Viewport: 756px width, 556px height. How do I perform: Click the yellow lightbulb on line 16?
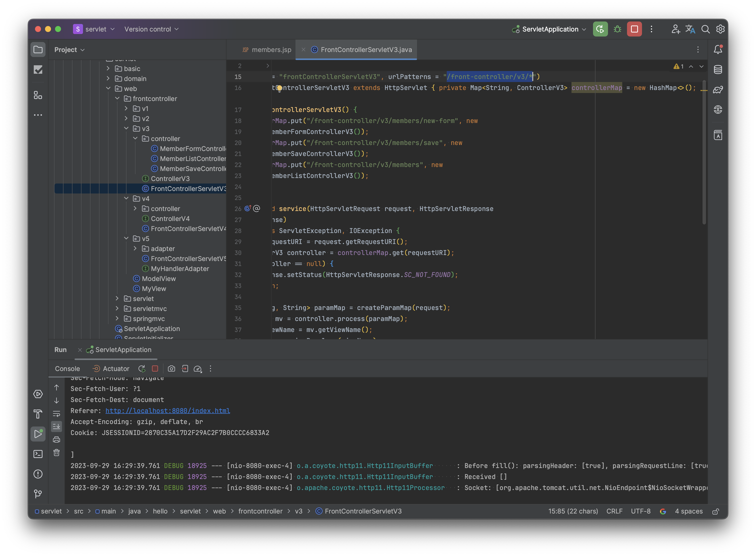[x=279, y=88]
